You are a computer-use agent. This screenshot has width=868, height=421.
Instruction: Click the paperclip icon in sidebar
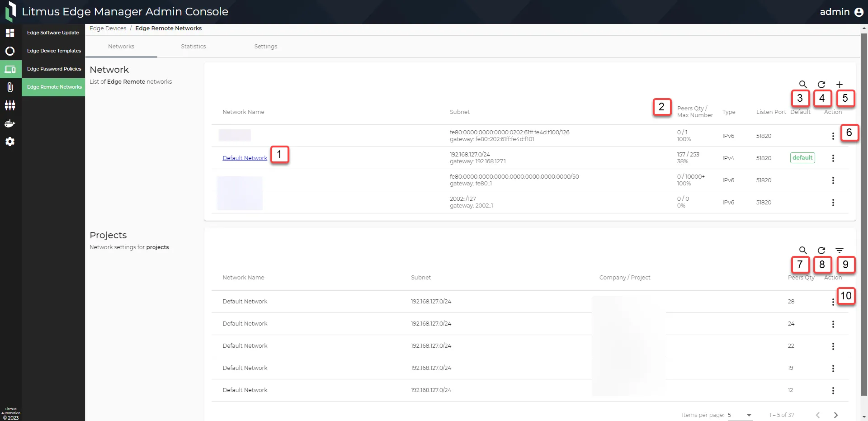(10, 87)
